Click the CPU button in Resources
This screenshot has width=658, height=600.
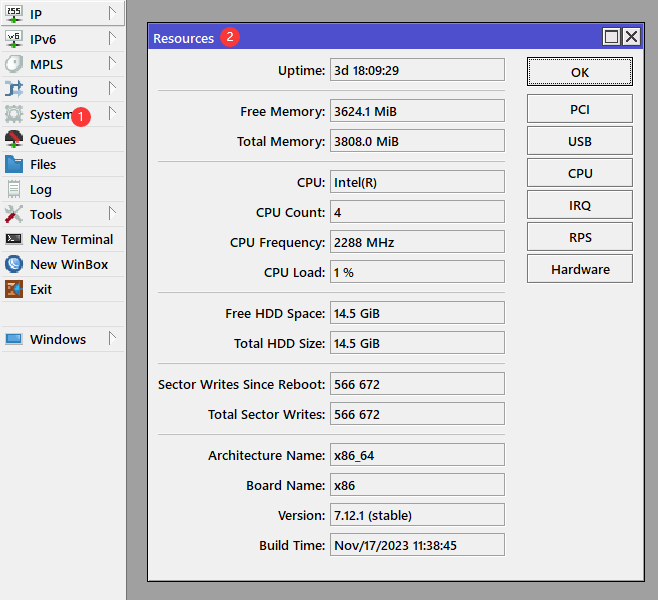[x=580, y=173]
